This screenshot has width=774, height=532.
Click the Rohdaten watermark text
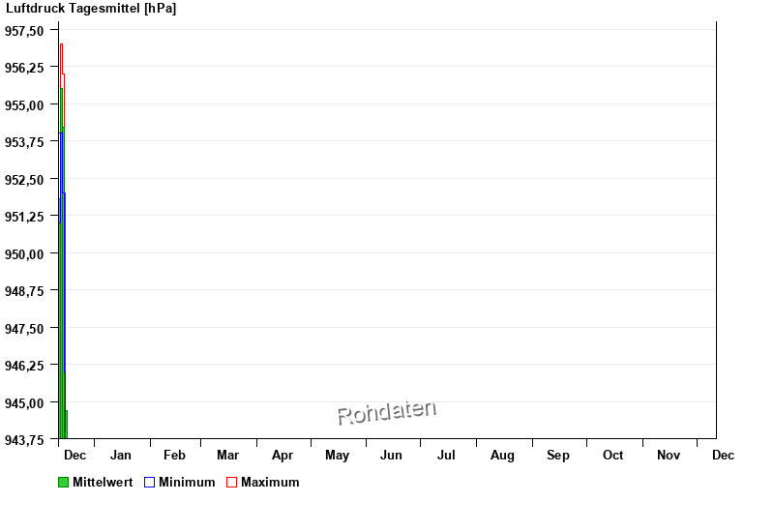386,413
